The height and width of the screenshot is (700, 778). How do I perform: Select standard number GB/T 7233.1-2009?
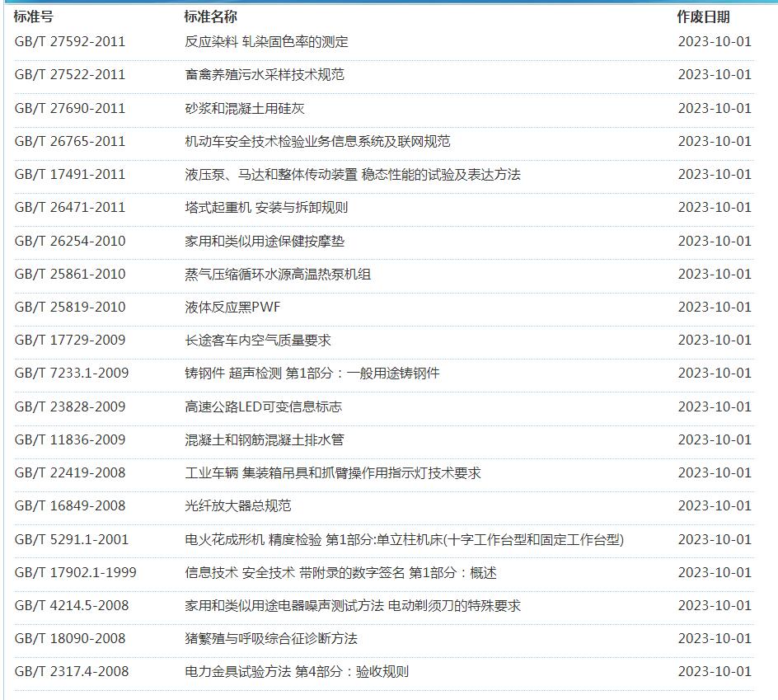72,373
